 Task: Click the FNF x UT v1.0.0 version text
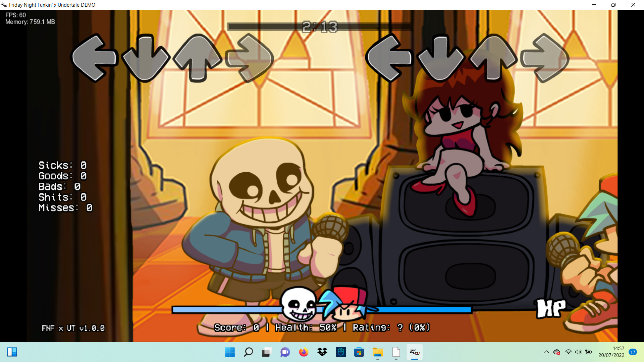click(x=73, y=328)
